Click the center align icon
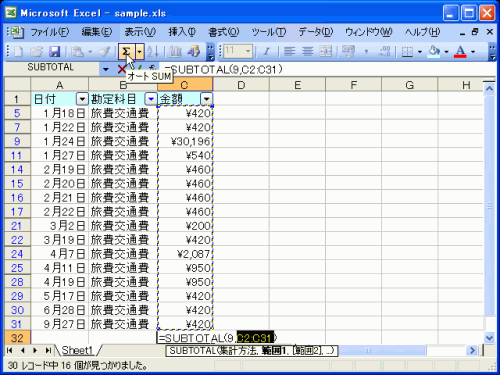Image resolution: width=500 pixels, height=375 pixels. [307, 52]
